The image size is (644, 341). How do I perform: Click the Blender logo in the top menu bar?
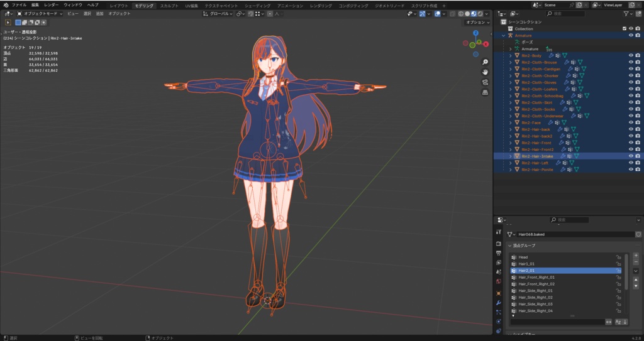(6, 5)
